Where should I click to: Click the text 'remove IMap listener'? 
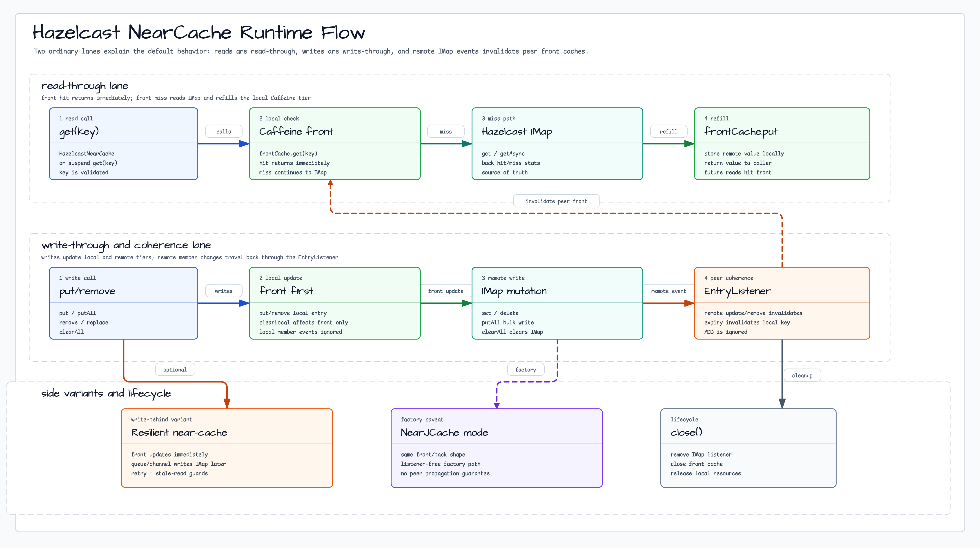(x=701, y=455)
